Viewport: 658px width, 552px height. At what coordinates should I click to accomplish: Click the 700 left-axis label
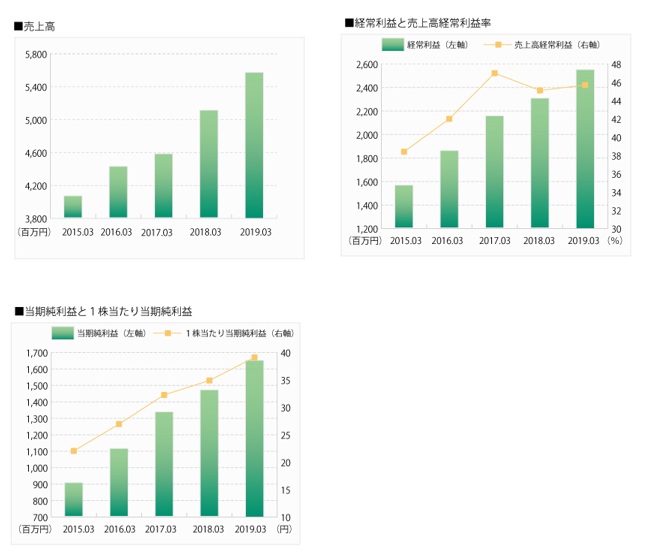click(40, 518)
